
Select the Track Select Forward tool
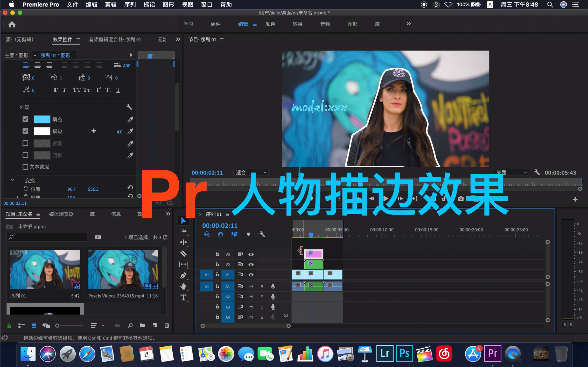tap(184, 231)
